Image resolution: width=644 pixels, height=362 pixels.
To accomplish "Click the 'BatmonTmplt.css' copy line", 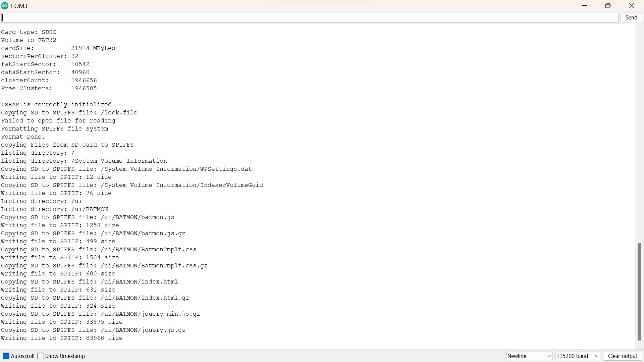I will pyautogui.click(x=99, y=250).
